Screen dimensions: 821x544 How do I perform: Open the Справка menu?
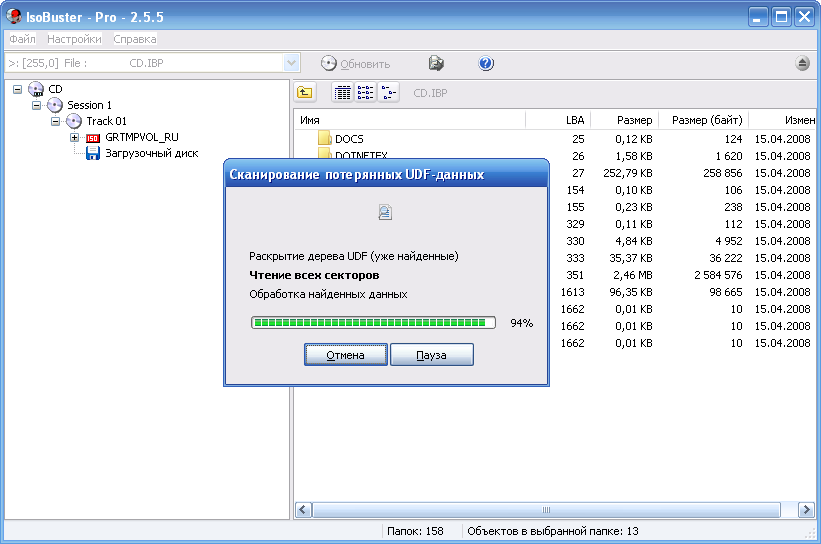[135, 39]
